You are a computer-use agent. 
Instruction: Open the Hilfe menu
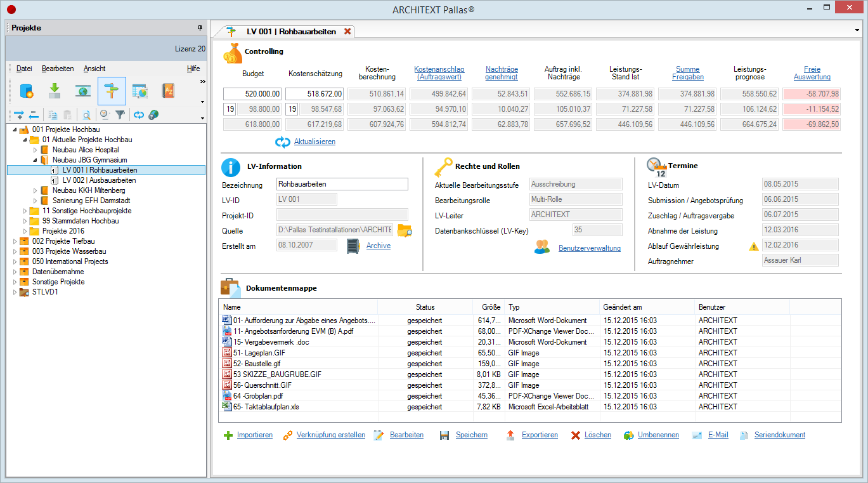click(x=193, y=69)
